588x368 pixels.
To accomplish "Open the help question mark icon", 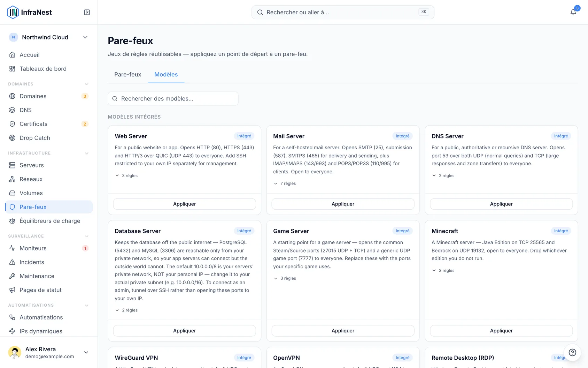I will pos(572,352).
